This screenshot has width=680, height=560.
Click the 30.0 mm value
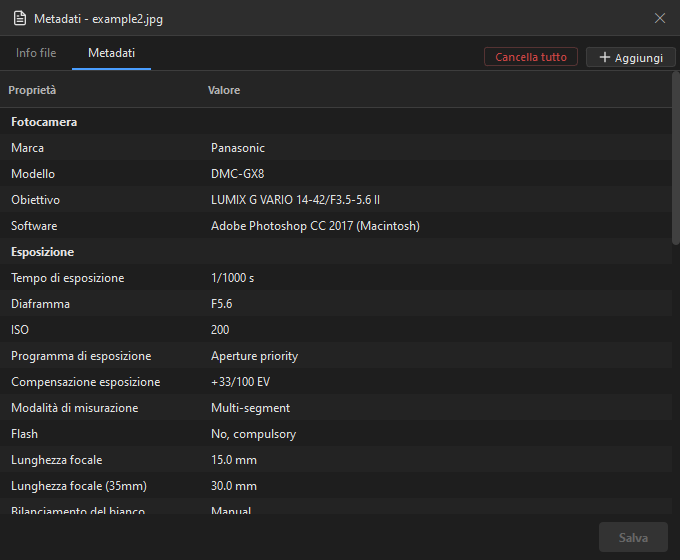coord(234,486)
